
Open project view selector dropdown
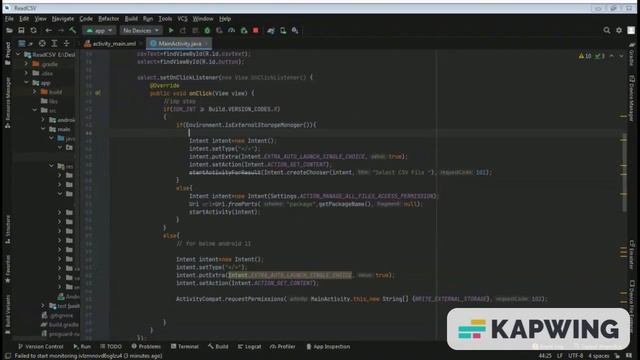(25, 43)
